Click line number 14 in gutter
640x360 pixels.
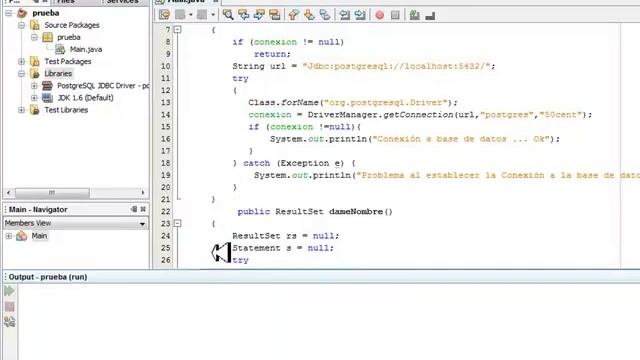(165, 115)
